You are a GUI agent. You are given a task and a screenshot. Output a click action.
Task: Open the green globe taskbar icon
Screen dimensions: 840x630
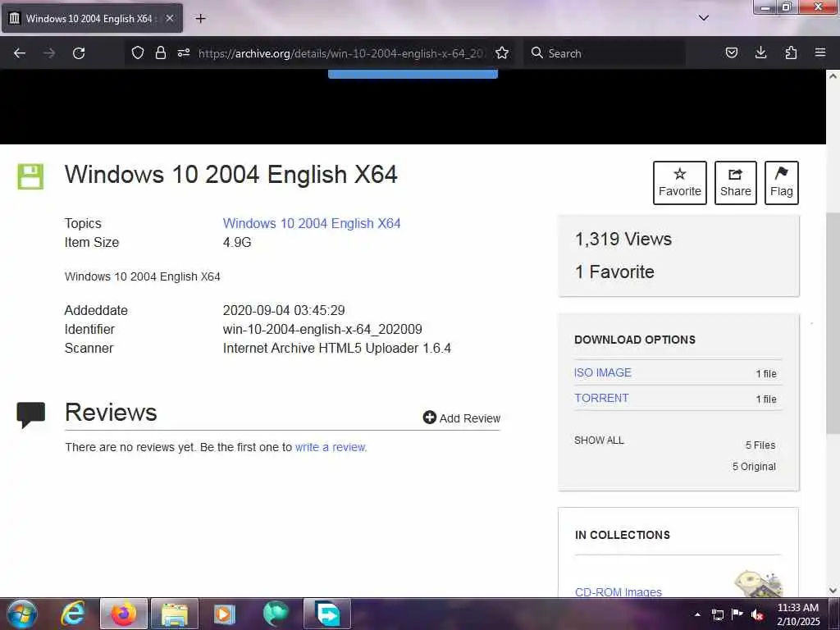point(276,614)
